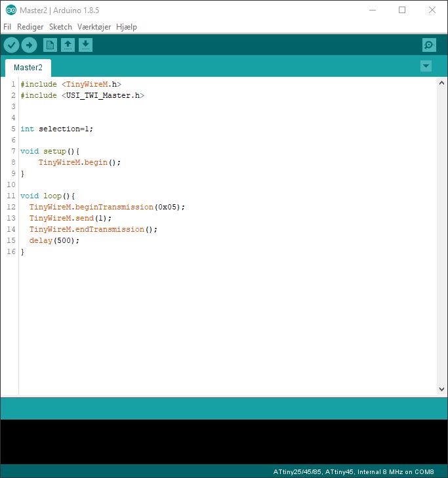448x478 pixels.
Task: Click the '#include <TinyWireM.h>' line
Action: [71, 84]
